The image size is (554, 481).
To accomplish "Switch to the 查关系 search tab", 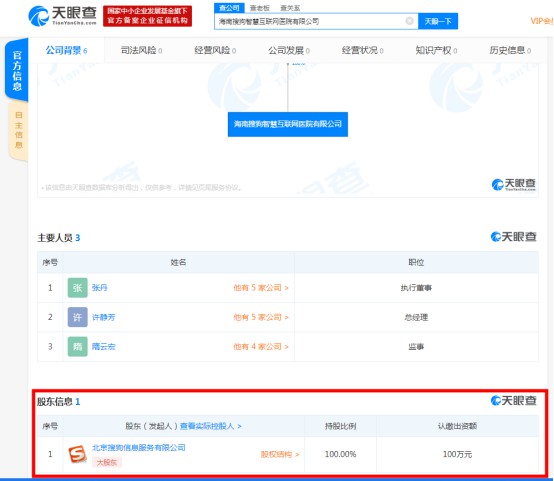I will click(290, 8).
